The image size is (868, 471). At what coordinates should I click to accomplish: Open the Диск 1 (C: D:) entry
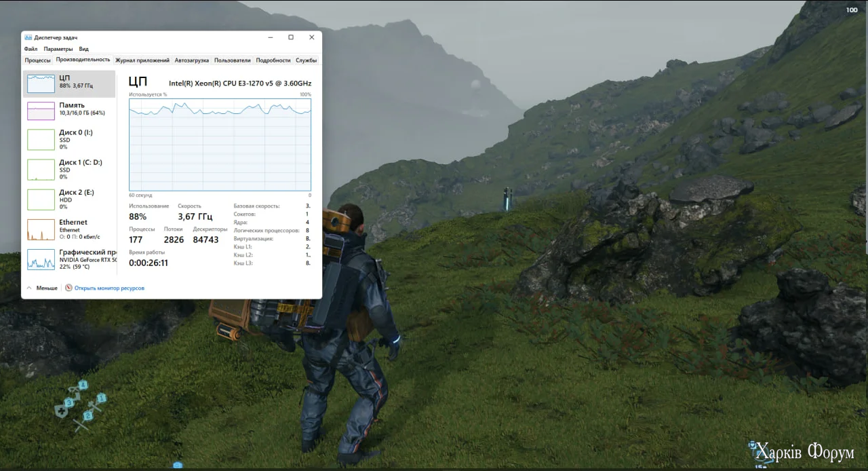pyautogui.click(x=69, y=170)
